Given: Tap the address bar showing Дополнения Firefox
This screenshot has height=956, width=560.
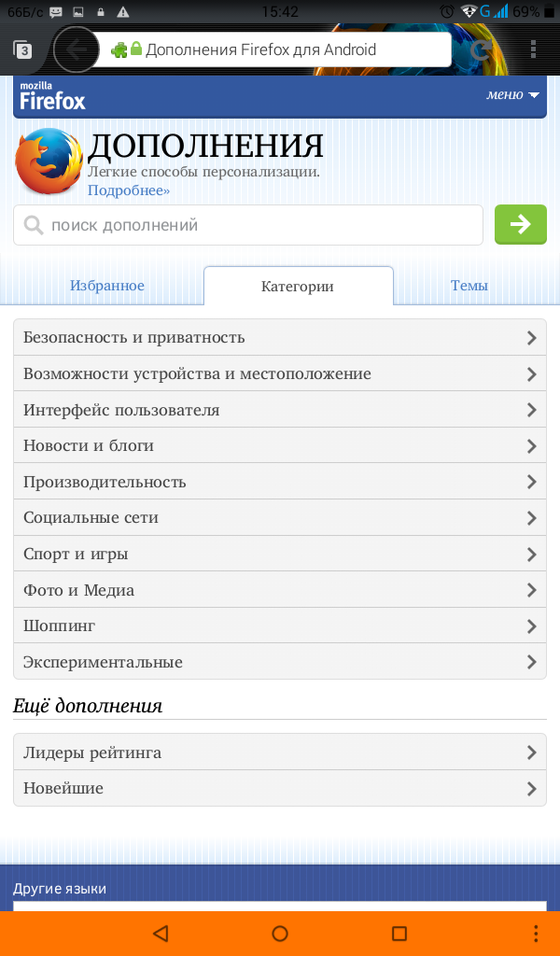Looking at the screenshot, I should (273, 49).
